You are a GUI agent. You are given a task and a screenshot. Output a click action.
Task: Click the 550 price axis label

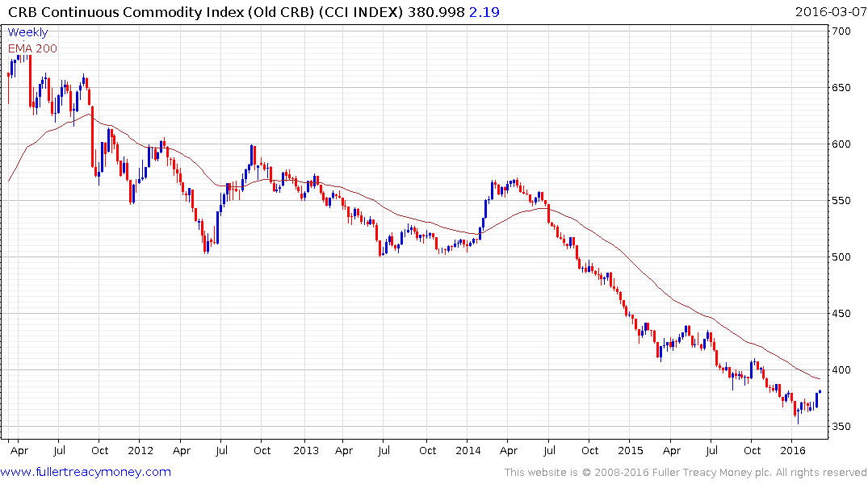[x=841, y=201]
